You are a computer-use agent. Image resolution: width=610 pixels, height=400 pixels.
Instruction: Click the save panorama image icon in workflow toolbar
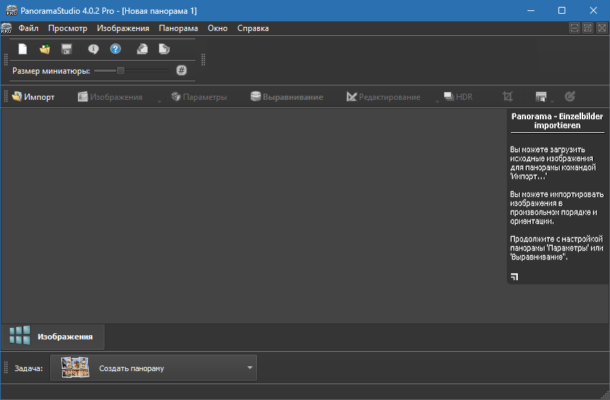pyautogui.click(x=541, y=96)
